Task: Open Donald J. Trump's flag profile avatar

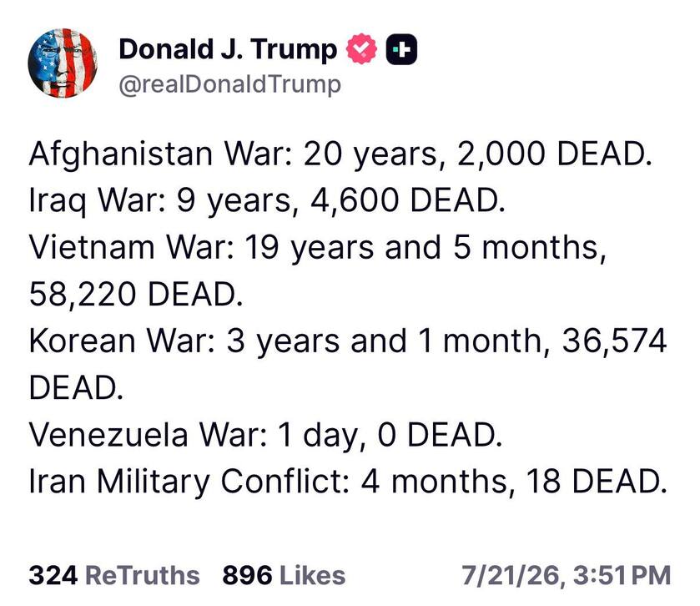Action: [63, 63]
